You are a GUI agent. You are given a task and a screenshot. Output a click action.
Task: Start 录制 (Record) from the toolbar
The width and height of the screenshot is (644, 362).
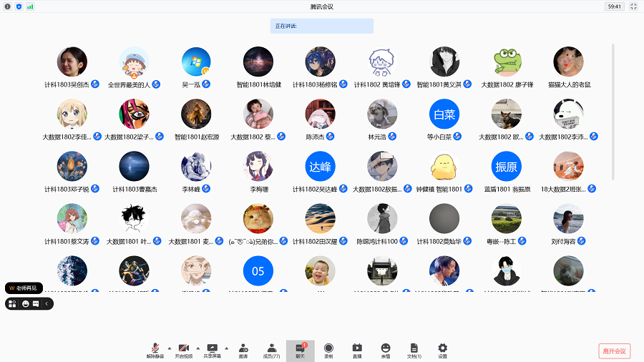328,349
